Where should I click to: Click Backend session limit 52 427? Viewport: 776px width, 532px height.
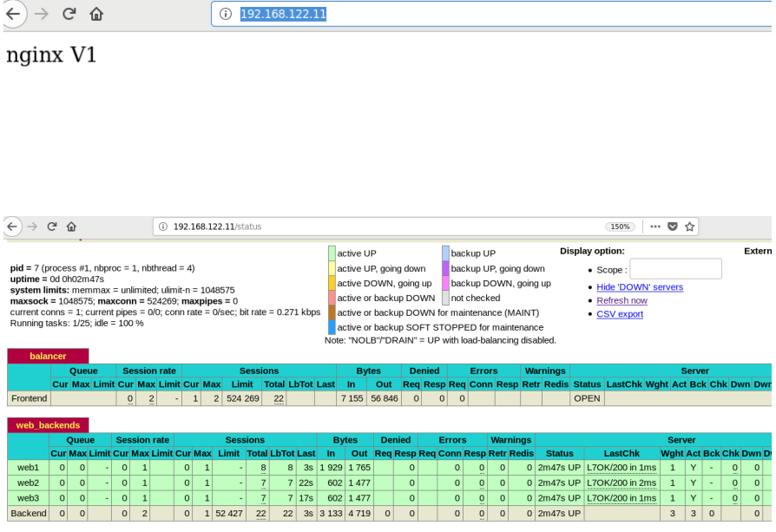coord(229,513)
